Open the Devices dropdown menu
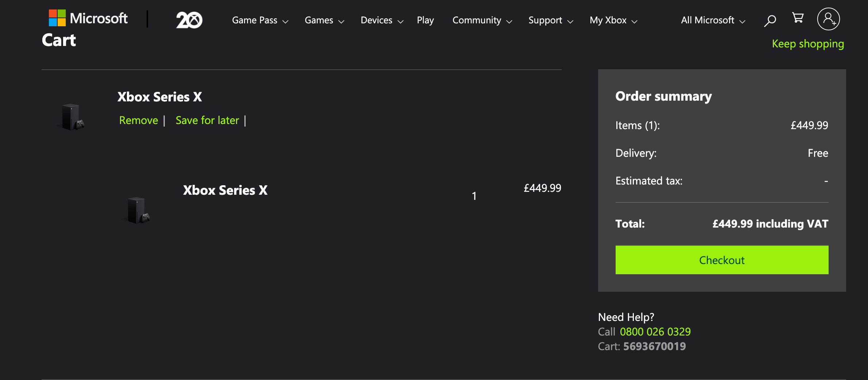Image resolution: width=868 pixels, height=380 pixels. click(381, 20)
